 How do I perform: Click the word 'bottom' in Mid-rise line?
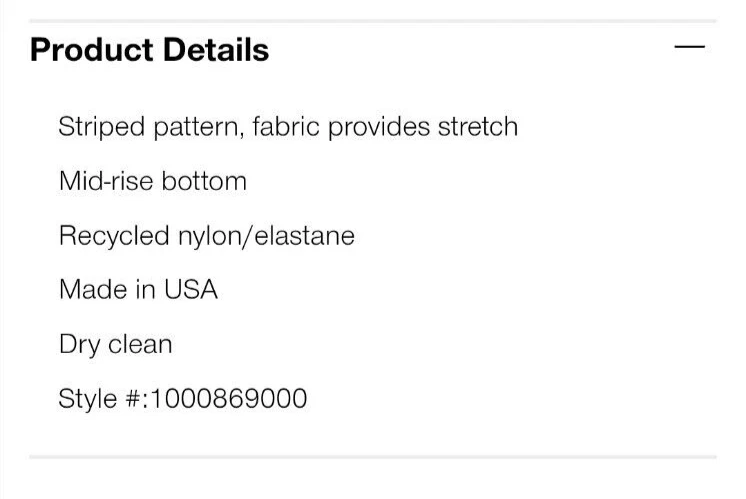point(204,181)
